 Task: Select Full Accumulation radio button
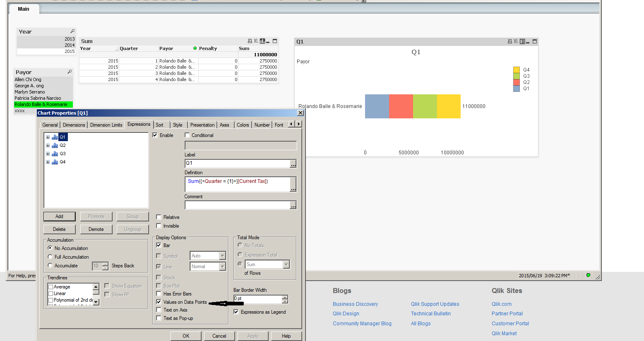click(x=50, y=257)
